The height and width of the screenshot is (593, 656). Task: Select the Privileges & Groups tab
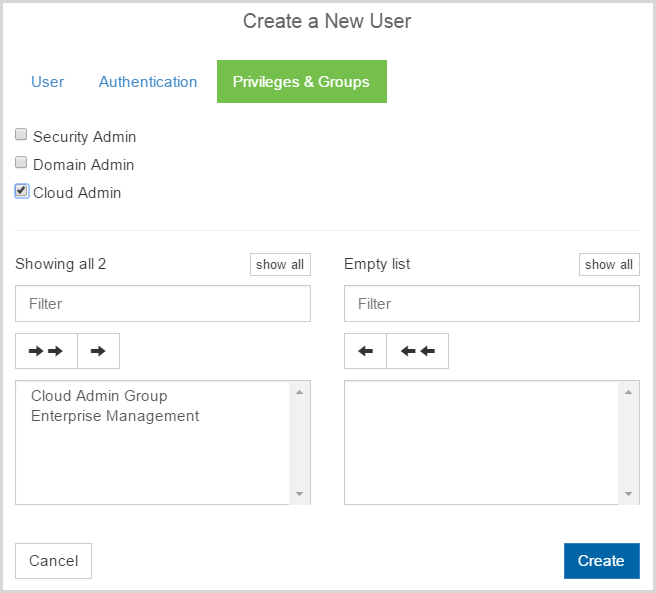pyautogui.click(x=302, y=82)
